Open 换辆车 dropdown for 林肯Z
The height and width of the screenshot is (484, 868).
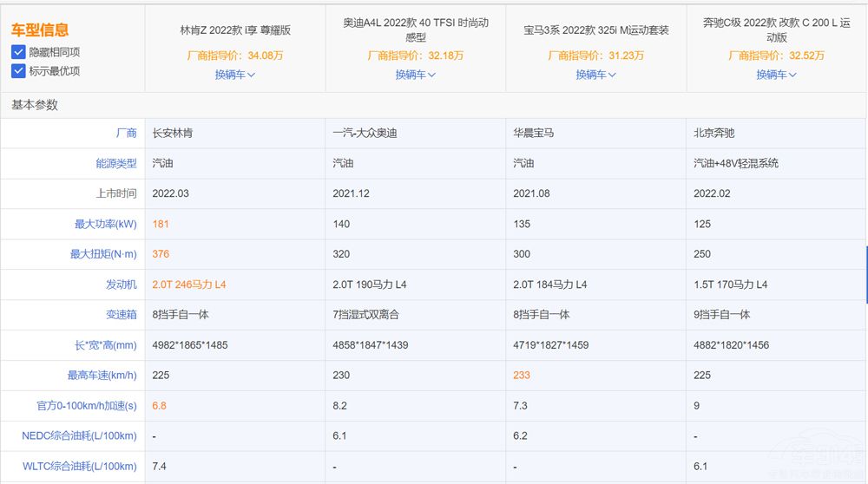235,75
